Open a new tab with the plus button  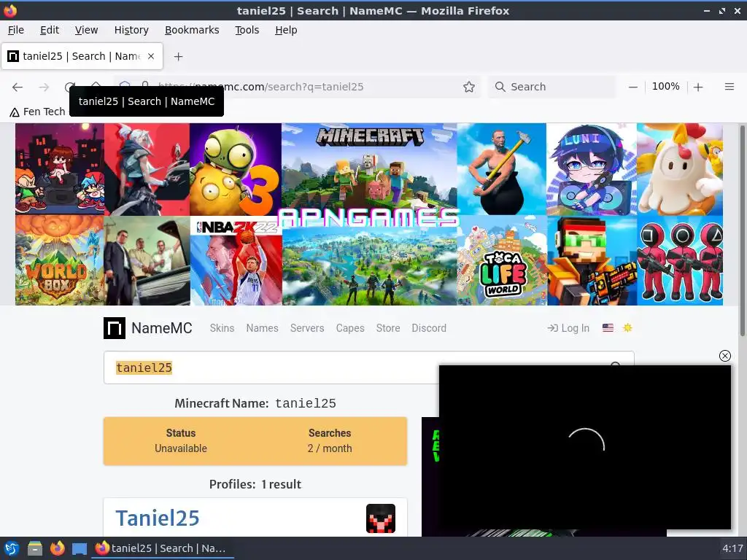(178, 57)
